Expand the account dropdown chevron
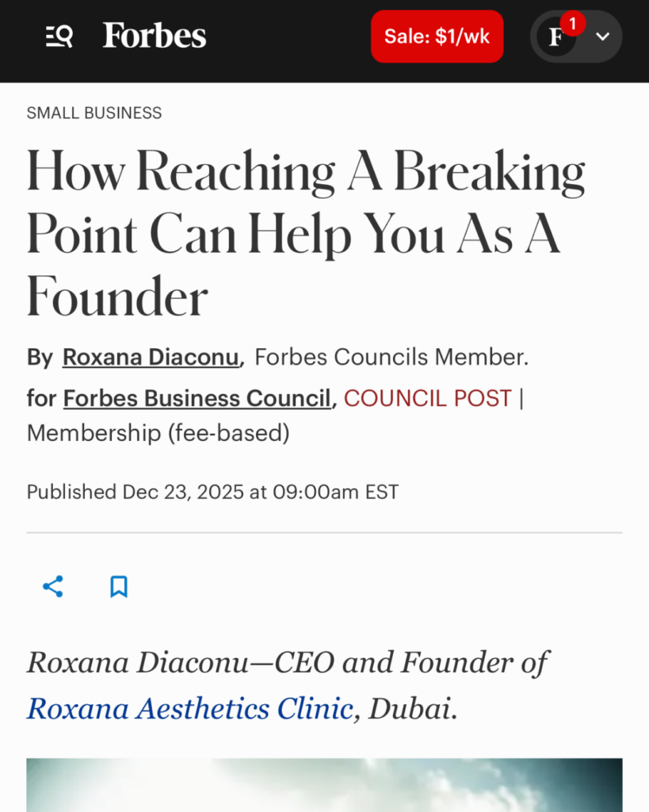 point(603,36)
